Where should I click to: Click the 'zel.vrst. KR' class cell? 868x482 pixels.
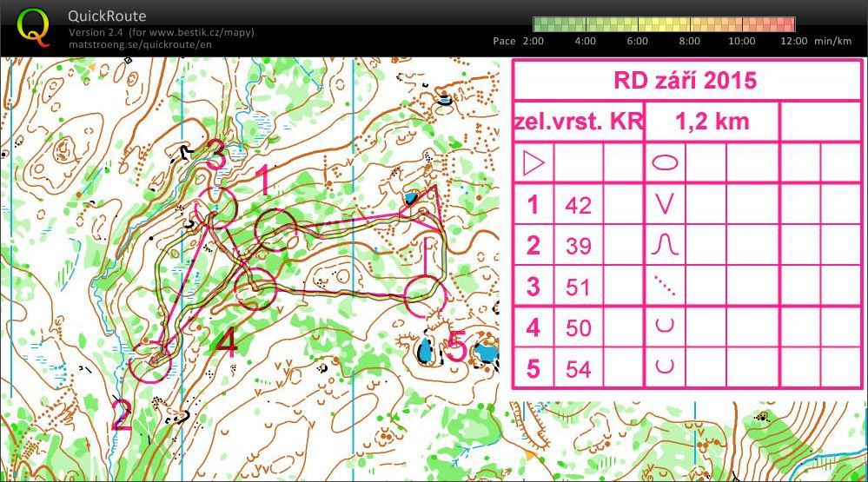tap(579, 122)
